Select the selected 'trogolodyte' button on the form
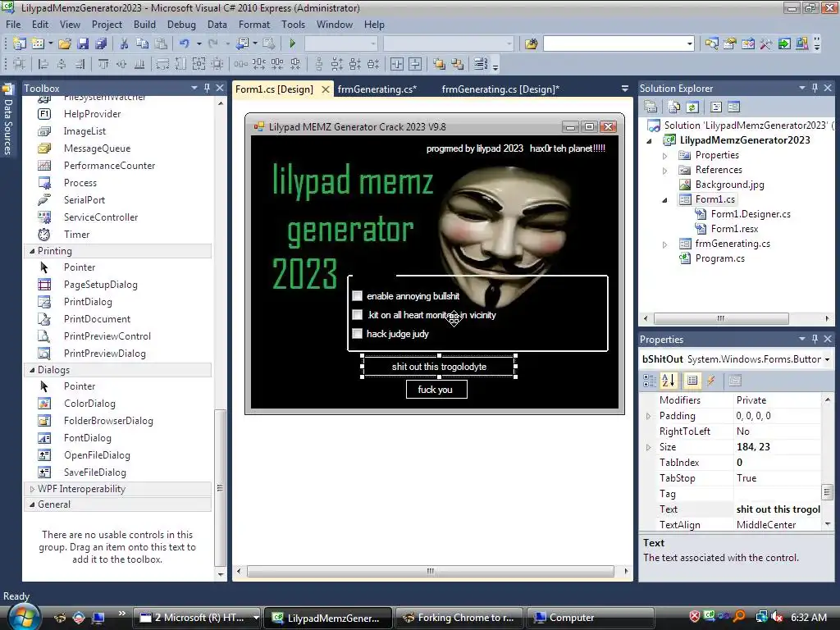This screenshot has height=630, width=840. tap(439, 367)
